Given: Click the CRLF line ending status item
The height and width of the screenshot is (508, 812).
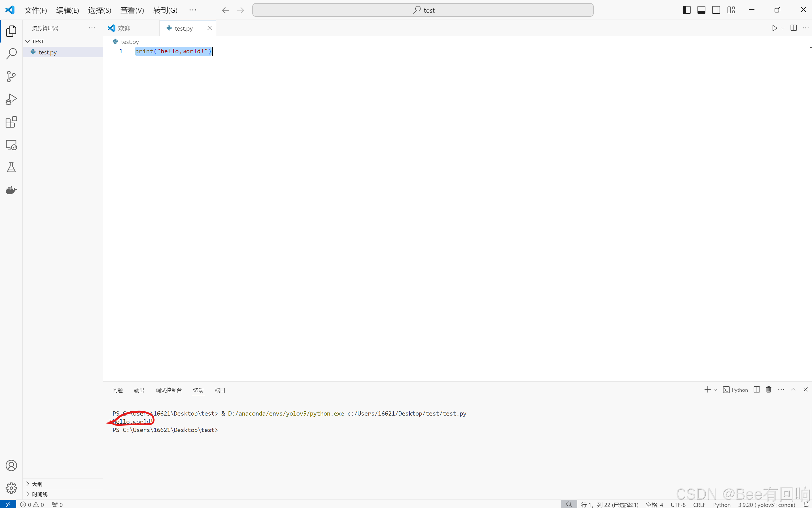Looking at the screenshot, I should coord(699,505).
